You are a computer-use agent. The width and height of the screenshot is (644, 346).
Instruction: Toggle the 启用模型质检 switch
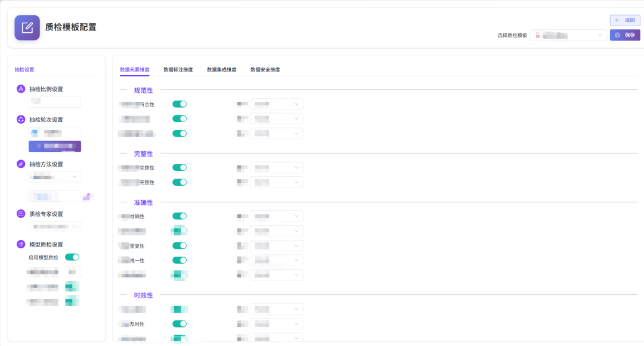pyautogui.click(x=72, y=257)
